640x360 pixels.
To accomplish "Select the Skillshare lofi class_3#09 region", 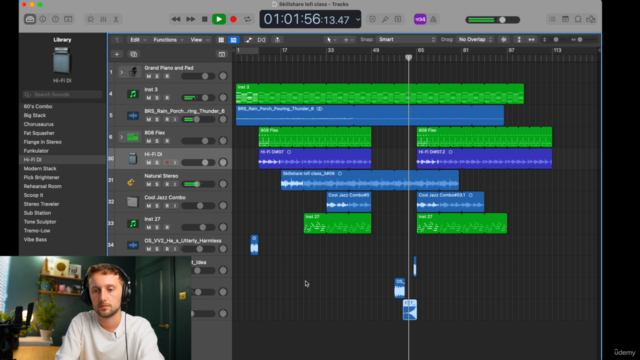I will tap(370, 180).
